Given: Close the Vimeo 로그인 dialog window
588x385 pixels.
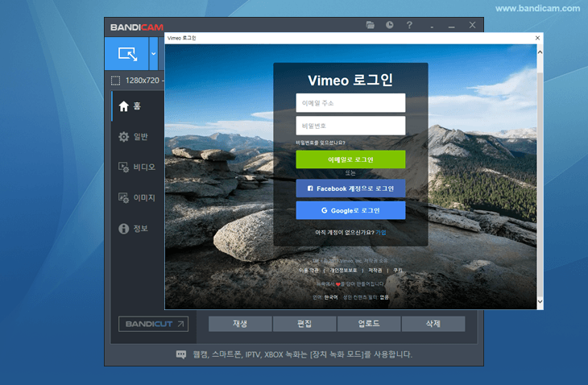Looking at the screenshot, I should tap(537, 38).
